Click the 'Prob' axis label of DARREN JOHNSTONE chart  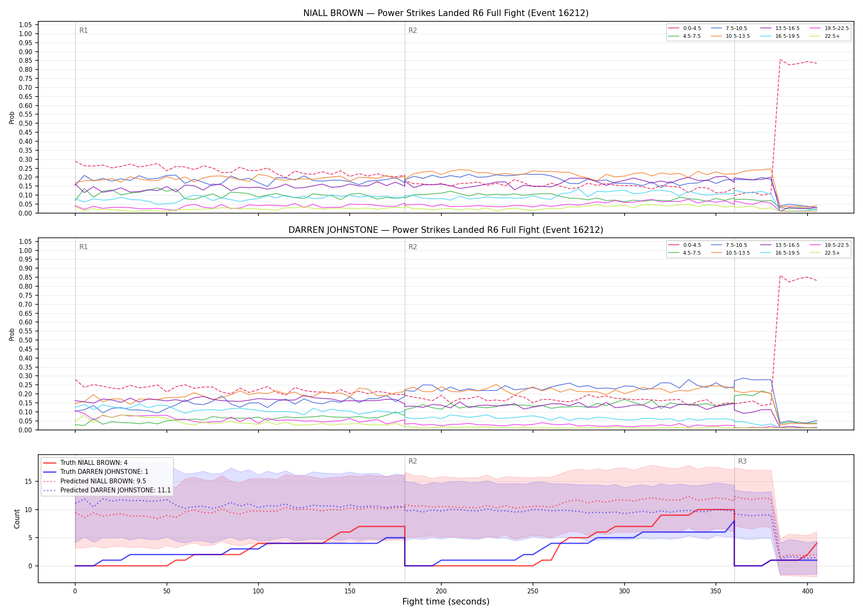pos(12,334)
